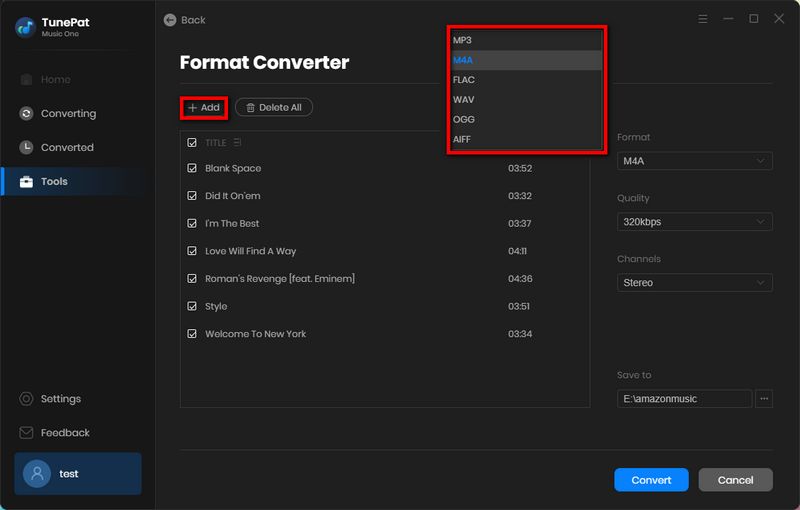Viewport: 800px width, 510px height.
Task: Open the Converting section
Action: pos(68,113)
